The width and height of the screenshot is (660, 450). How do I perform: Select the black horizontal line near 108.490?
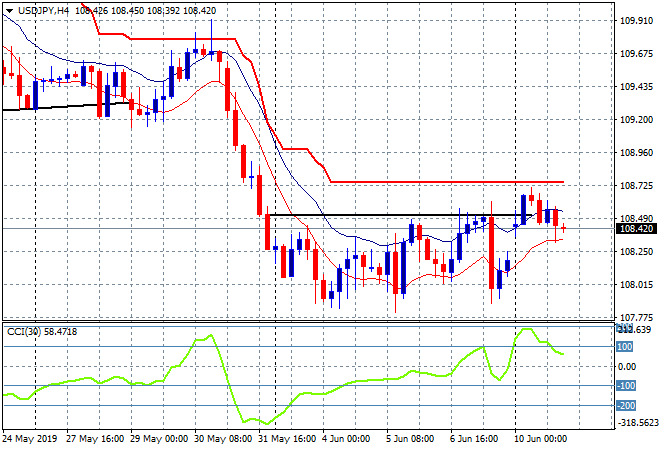pyautogui.click(x=400, y=215)
